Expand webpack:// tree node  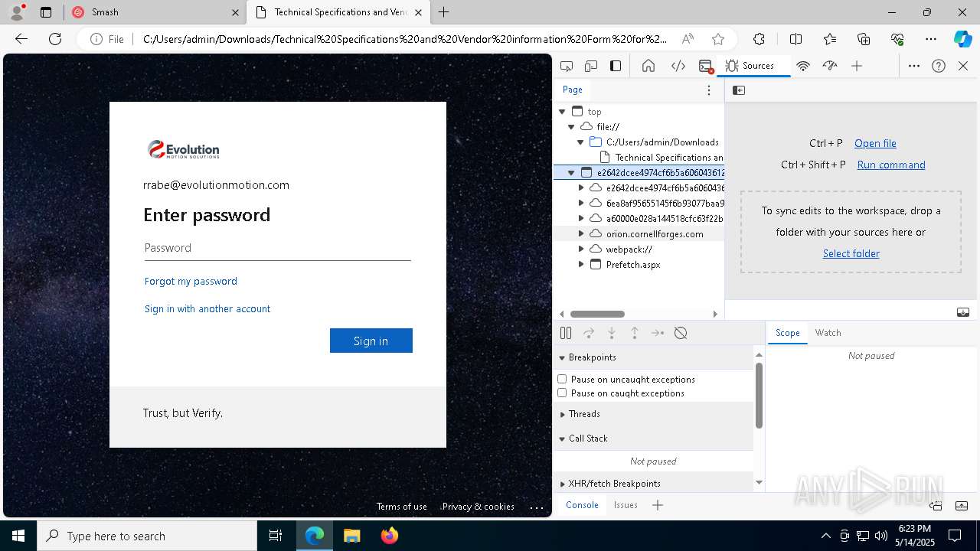(581, 249)
